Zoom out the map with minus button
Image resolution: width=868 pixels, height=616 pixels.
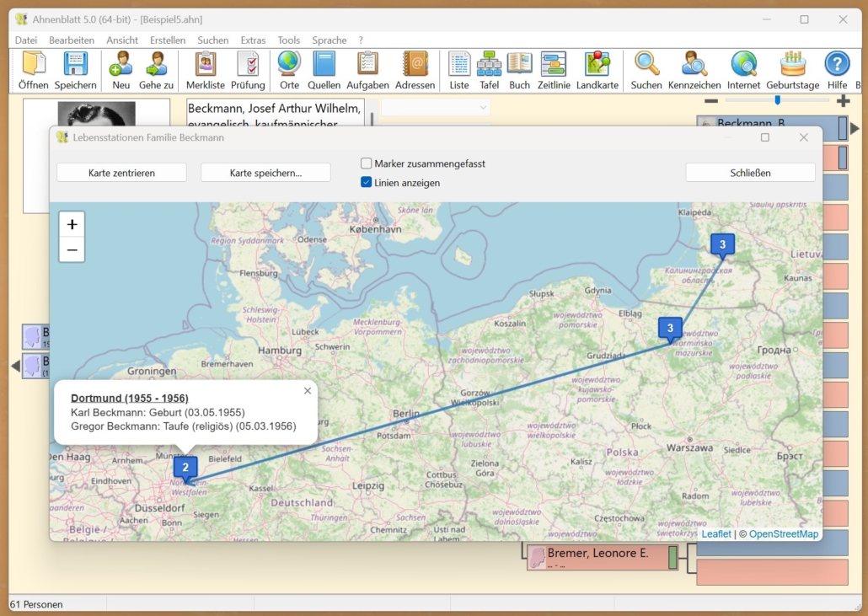click(72, 249)
